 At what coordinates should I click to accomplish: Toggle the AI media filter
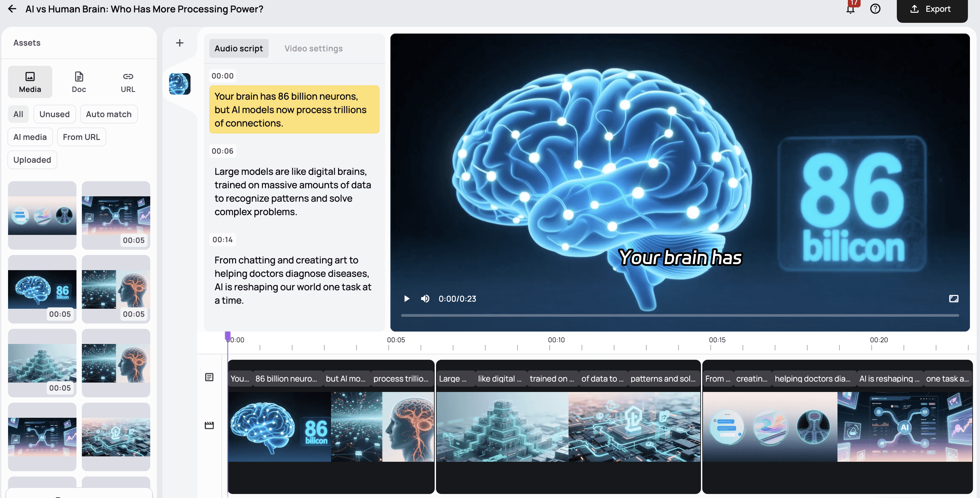point(30,137)
